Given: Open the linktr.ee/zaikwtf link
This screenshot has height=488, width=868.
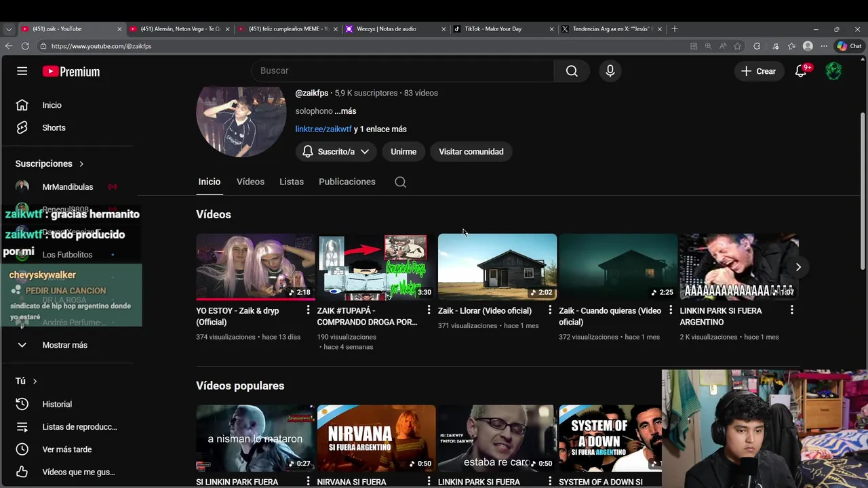Looking at the screenshot, I should (323, 129).
